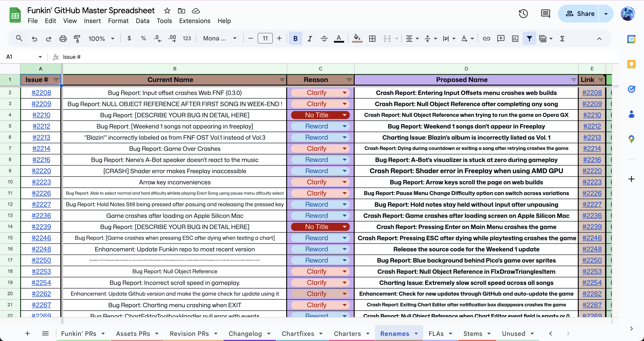644x341 pixels.
Task: Toggle Bold formatting
Action: point(295,38)
